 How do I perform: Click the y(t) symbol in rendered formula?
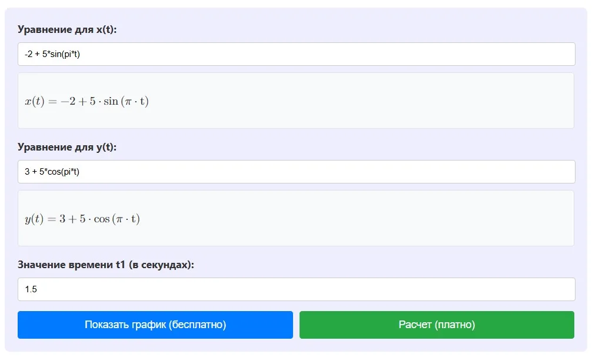pyautogui.click(x=34, y=219)
